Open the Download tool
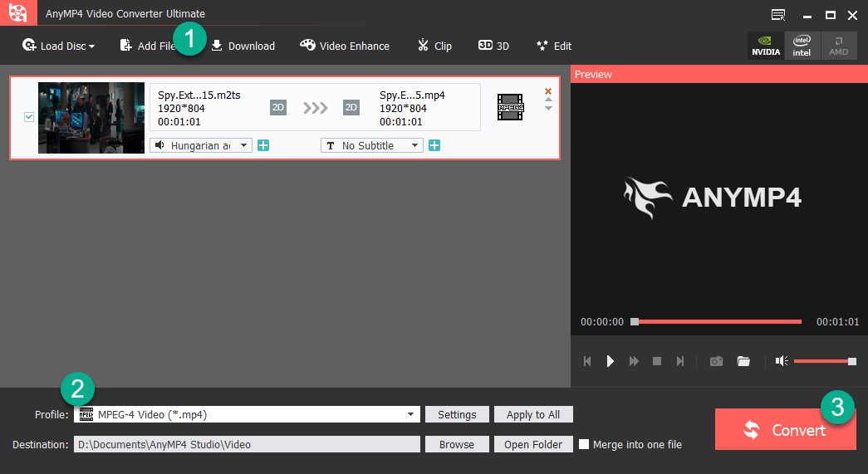Viewport: 868px width, 474px height. click(243, 46)
